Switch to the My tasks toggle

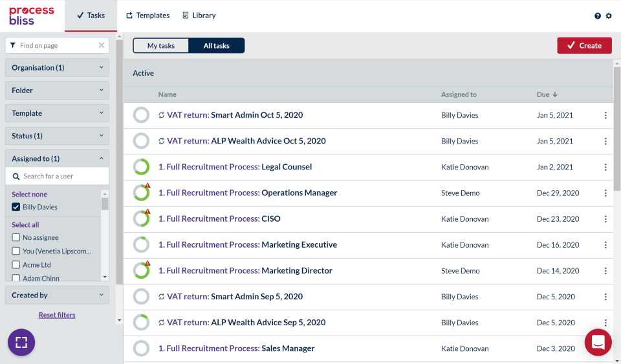[161, 45]
